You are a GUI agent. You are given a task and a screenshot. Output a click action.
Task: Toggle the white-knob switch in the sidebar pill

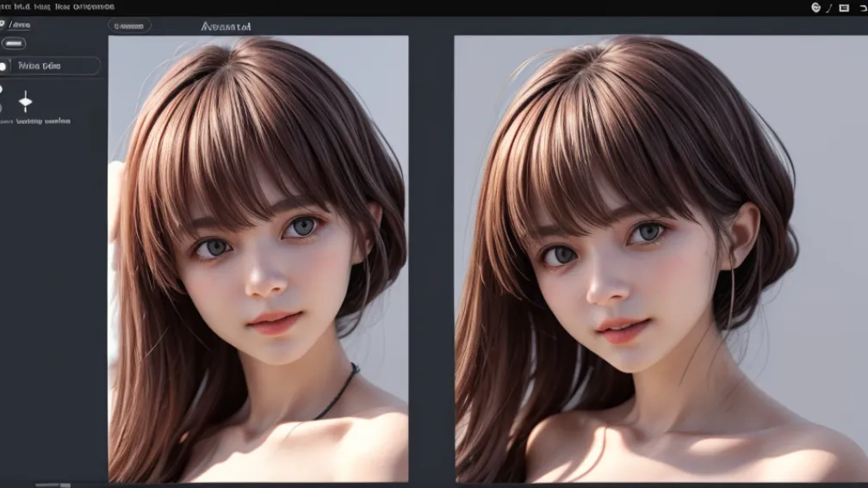pos(3,66)
